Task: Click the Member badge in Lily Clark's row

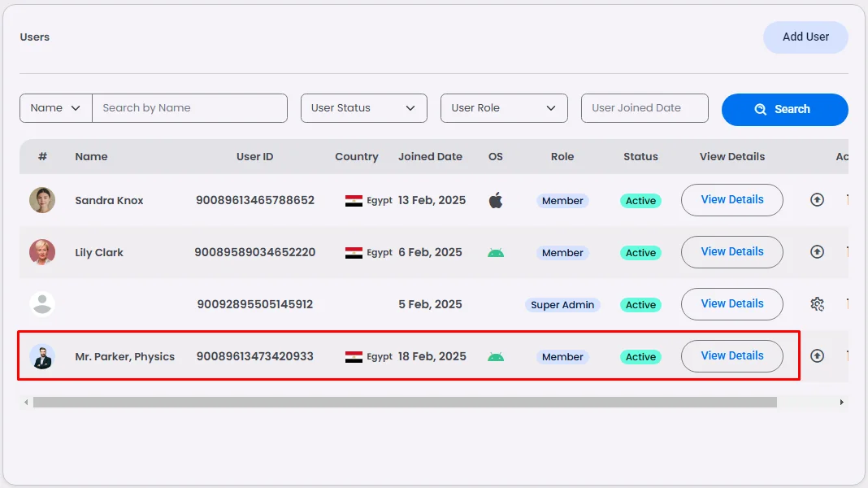Action: [562, 253]
